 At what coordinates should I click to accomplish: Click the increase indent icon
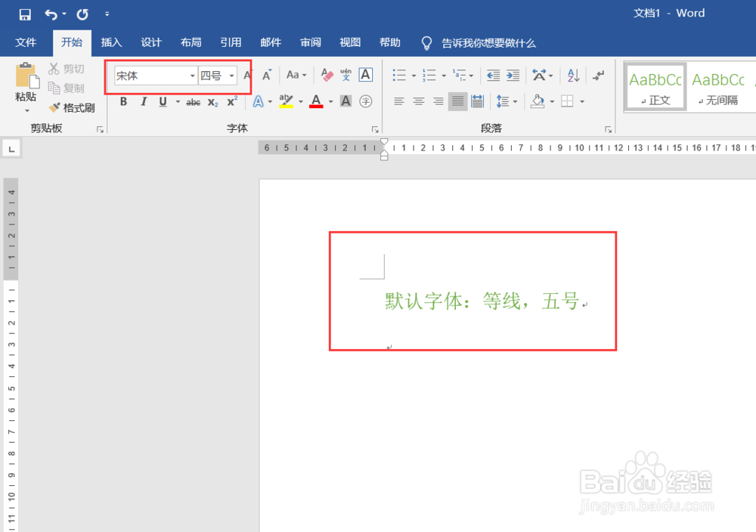[513, 75]
